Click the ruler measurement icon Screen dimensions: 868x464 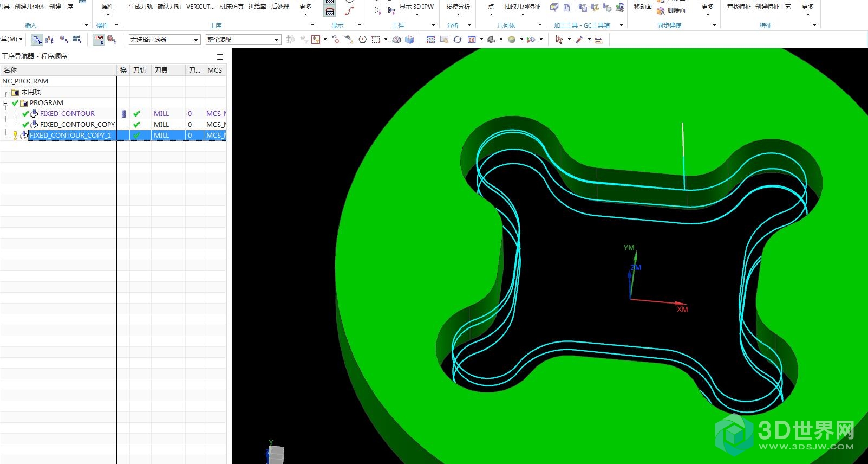coord(598,40)
